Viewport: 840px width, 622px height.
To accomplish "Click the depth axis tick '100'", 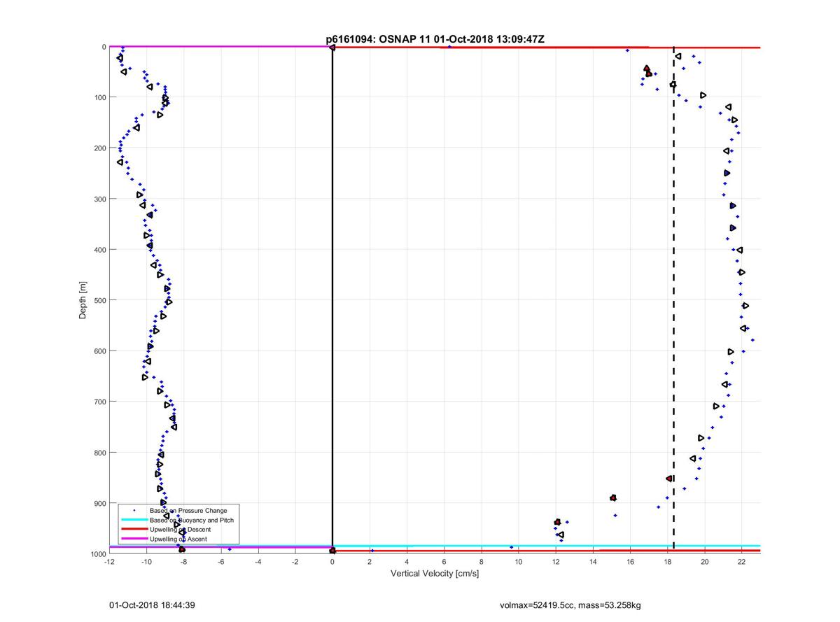I will coord(99,97).
